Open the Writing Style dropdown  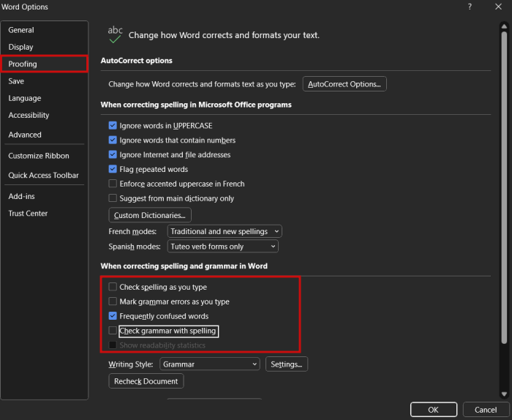point(210,364)
